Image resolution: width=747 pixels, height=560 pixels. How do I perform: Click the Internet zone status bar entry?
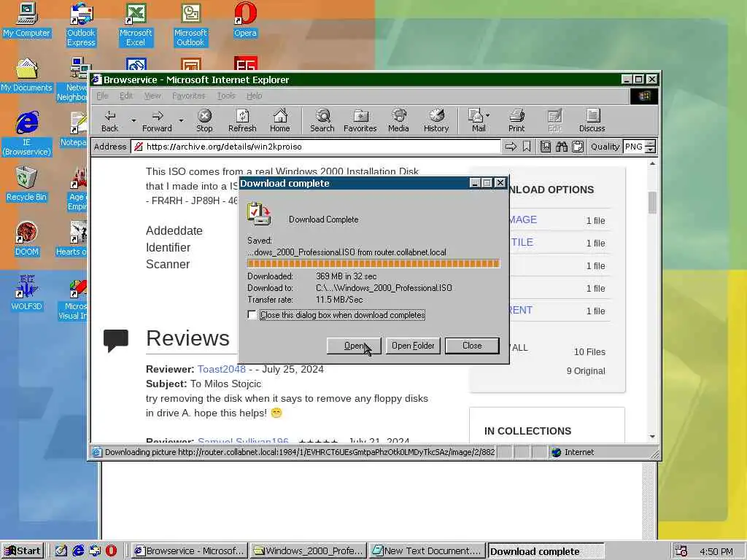coord(573,452)
